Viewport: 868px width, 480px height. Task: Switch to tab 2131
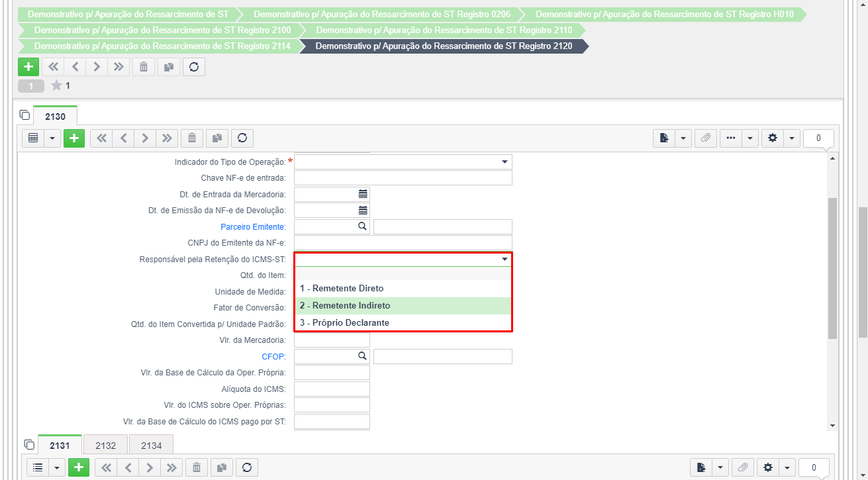pyautogui.click(x=60, y=446)
